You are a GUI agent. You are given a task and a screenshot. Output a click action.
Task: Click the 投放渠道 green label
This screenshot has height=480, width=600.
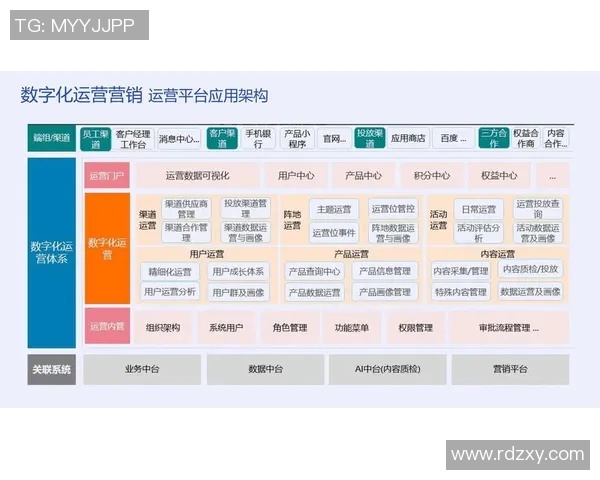coord(370,138)
